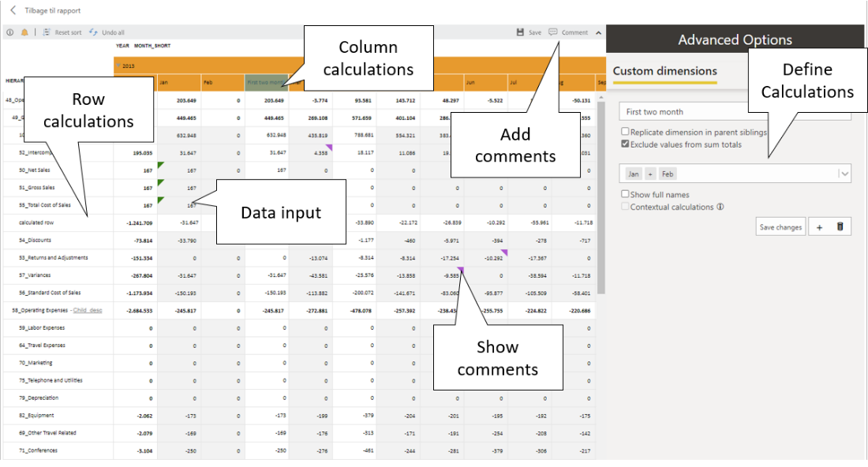Select the 82_Equipment row label

(x=36, y=416)
